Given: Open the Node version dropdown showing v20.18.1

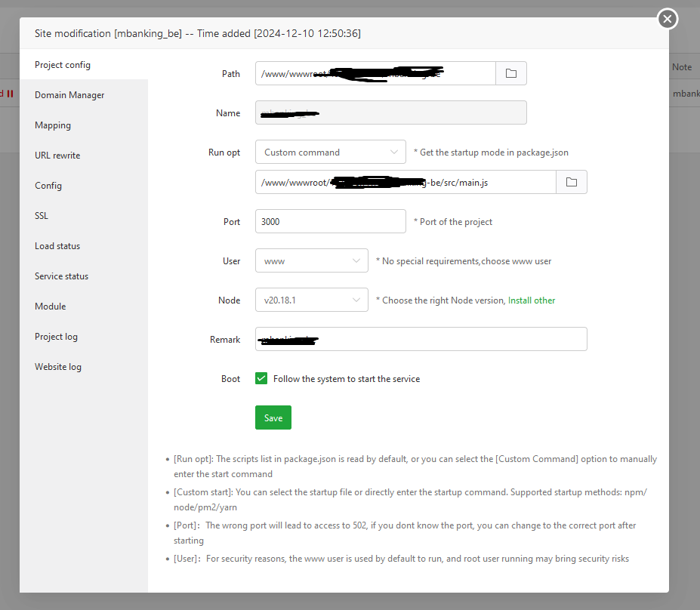Looking at the screenshot, I should 311,300.
